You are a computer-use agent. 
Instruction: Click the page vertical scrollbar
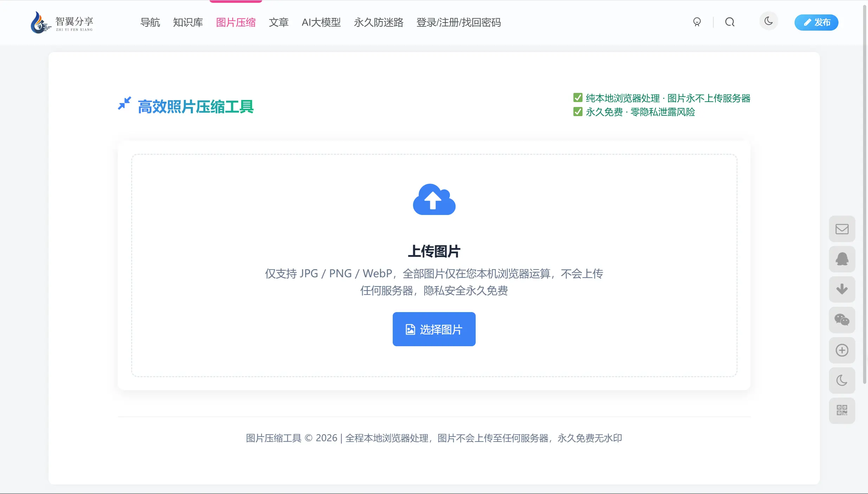(865, 194)
